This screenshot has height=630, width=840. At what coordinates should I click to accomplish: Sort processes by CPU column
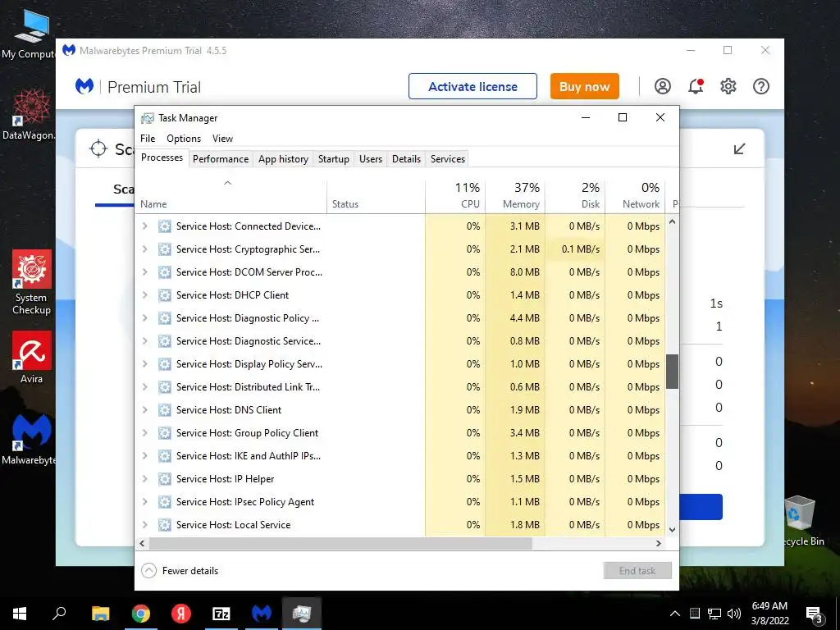point(455,197)
